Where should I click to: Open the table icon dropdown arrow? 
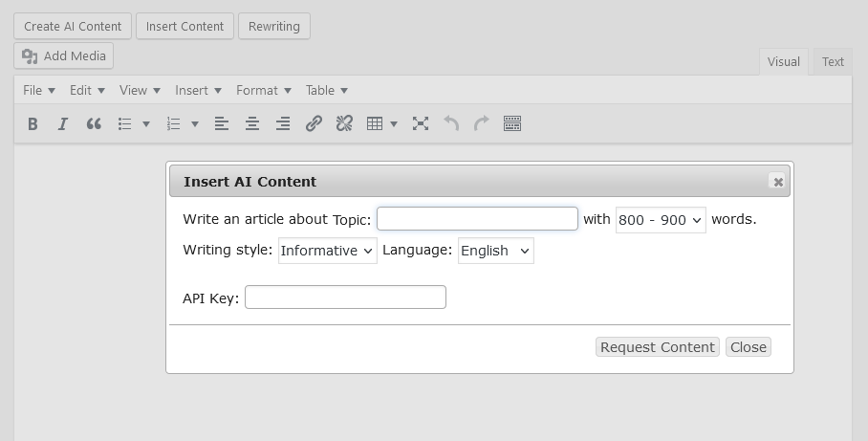394,123
